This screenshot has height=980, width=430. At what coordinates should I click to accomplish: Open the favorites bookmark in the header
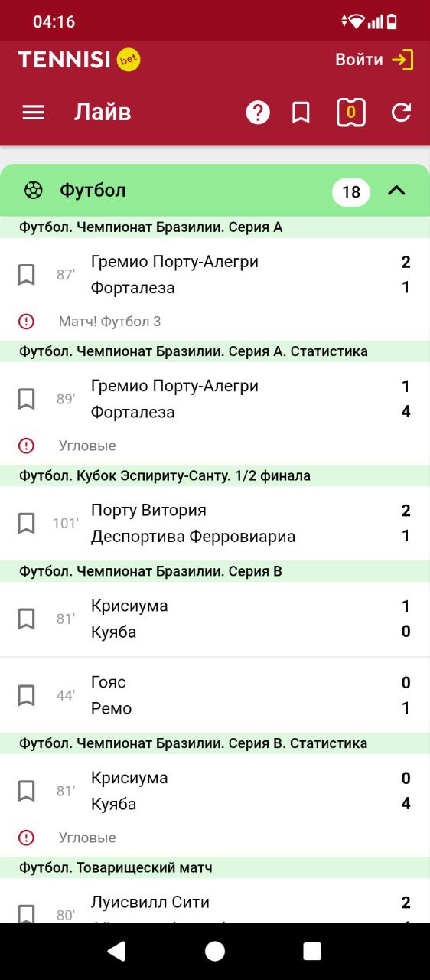(301, 113)
